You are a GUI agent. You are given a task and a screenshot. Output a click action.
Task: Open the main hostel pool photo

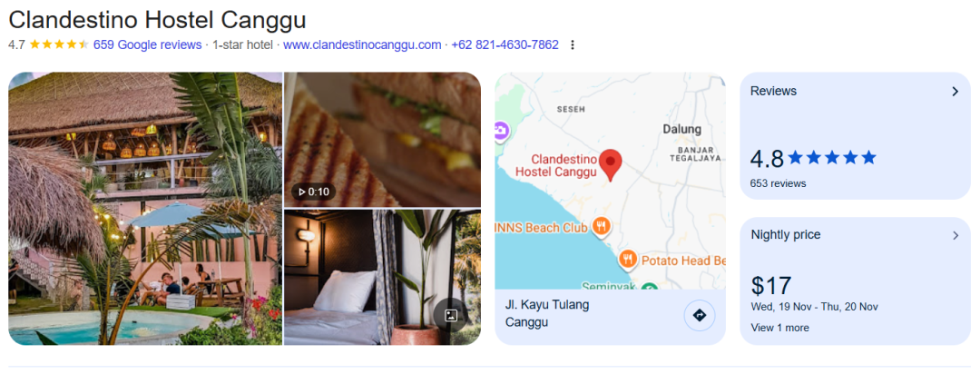point(145,208)
